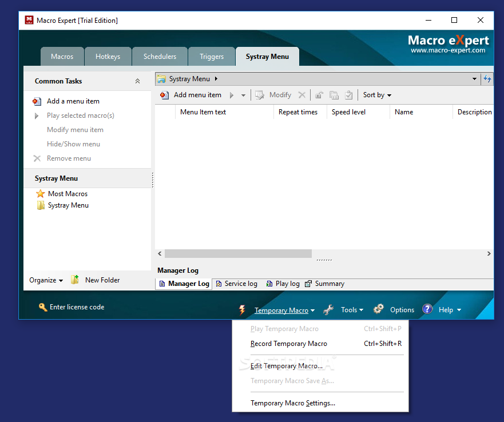This screenshot has height=422, width=504.
Task: Click the Name column header
Action: 421,112
